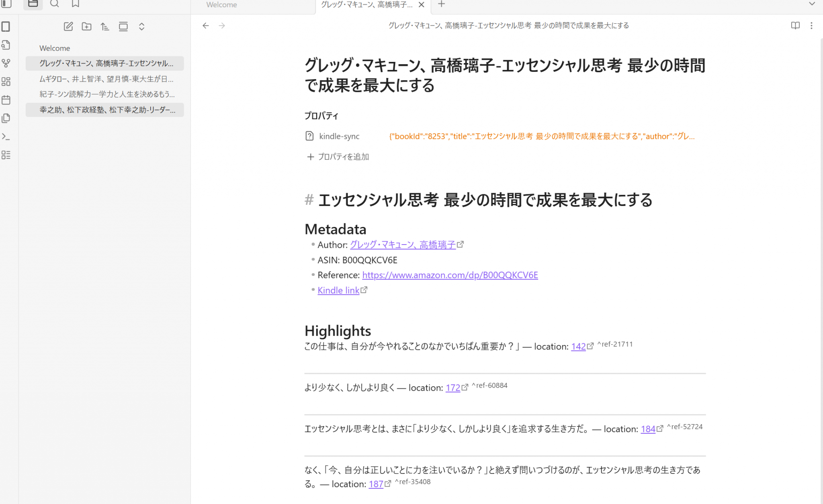Open graph view from the ribbon
Image resolution: width=823 pixels, height=504 pixels.
[x=6, y=63]
